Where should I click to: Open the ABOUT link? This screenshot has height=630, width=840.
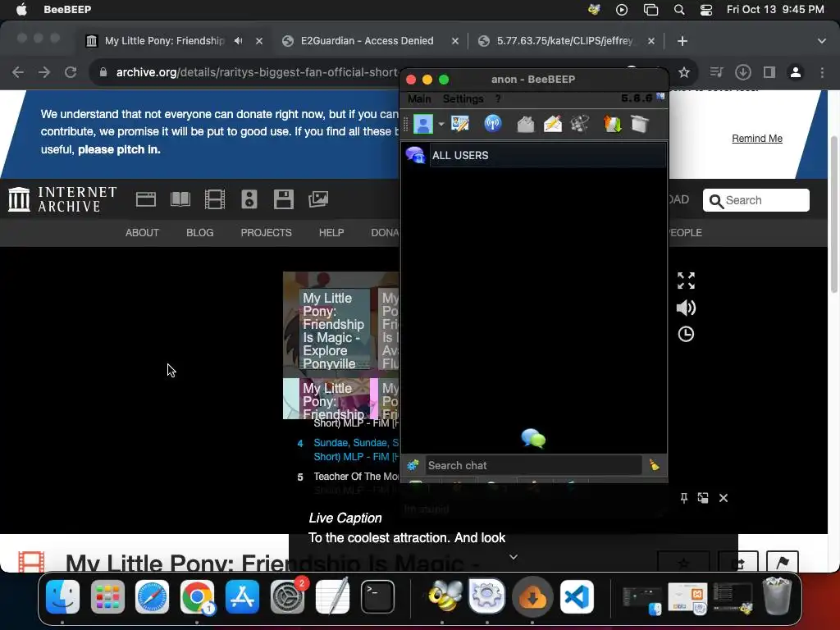(x=142, y=232)
